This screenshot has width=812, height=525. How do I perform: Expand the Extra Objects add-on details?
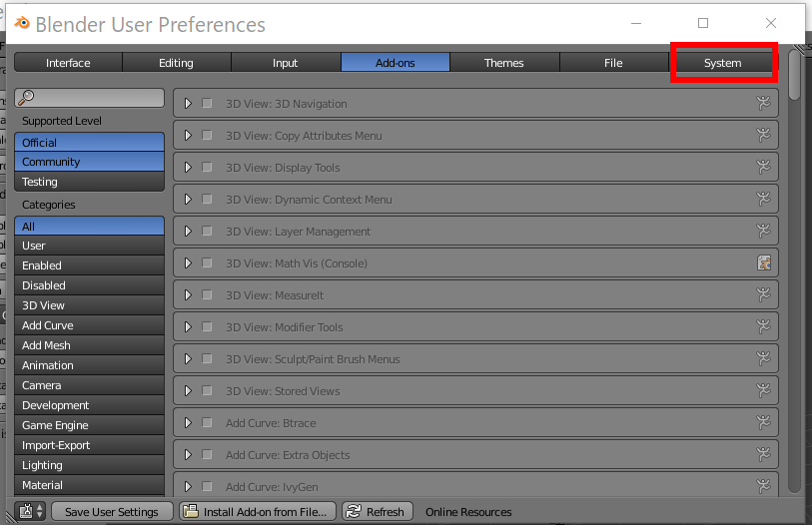click(x=188, y=454)
